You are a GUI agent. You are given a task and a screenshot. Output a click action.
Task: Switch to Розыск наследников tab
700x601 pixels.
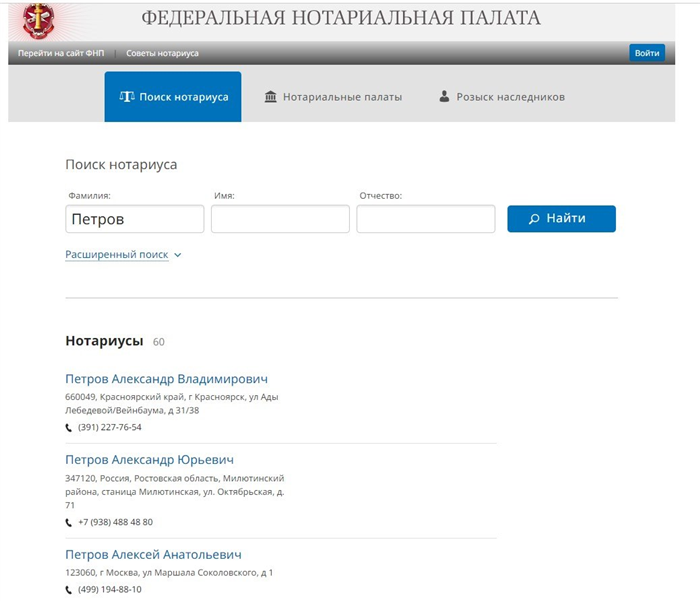502,97
